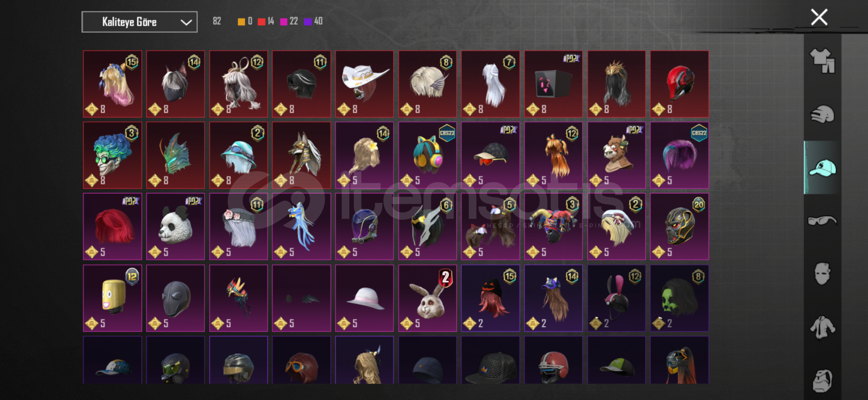Select the panda head item
Viewport: 868px width, 400px height.
coord(175,226)
